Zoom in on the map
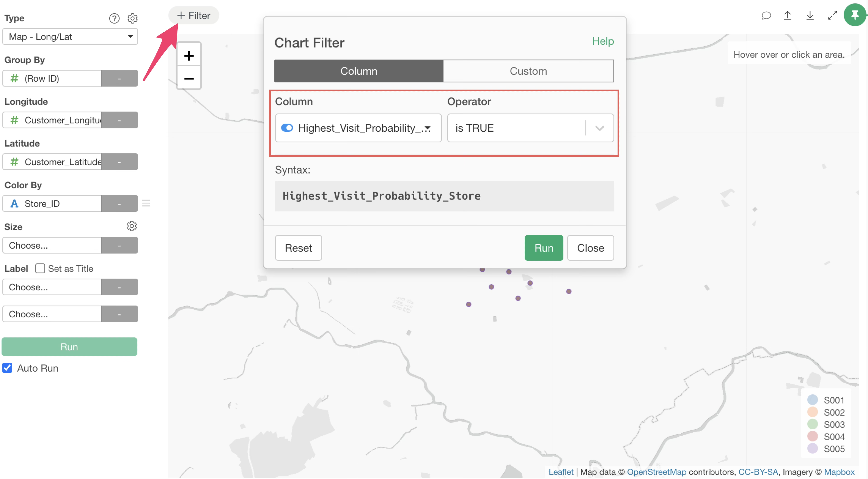Screen dimensions: 868x479 (x=189, y=56)
